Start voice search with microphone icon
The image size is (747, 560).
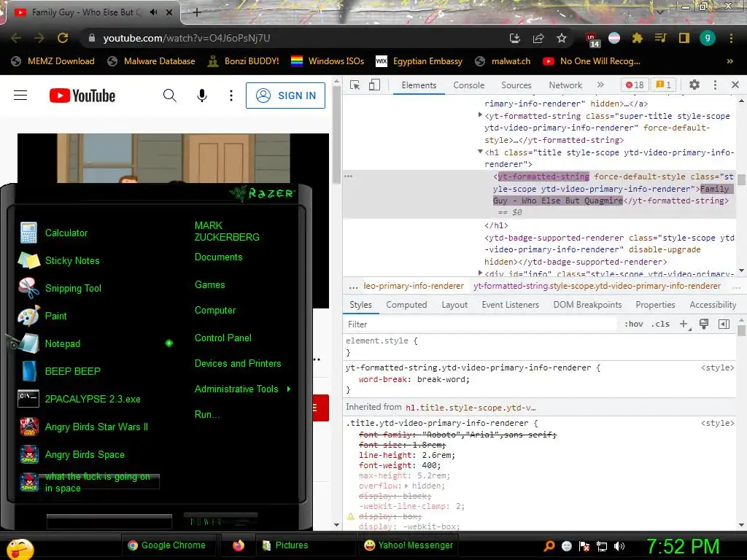202,96
